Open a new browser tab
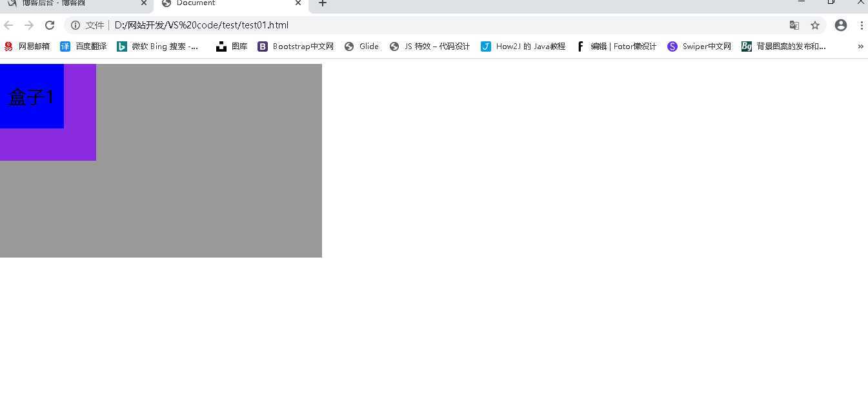 pos(323,3)
